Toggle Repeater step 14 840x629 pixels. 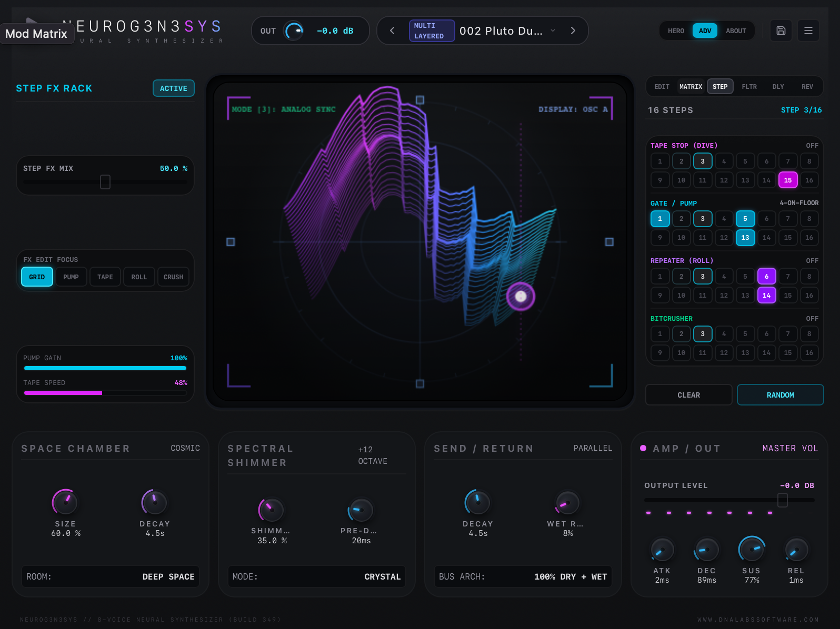pos(766,296)
